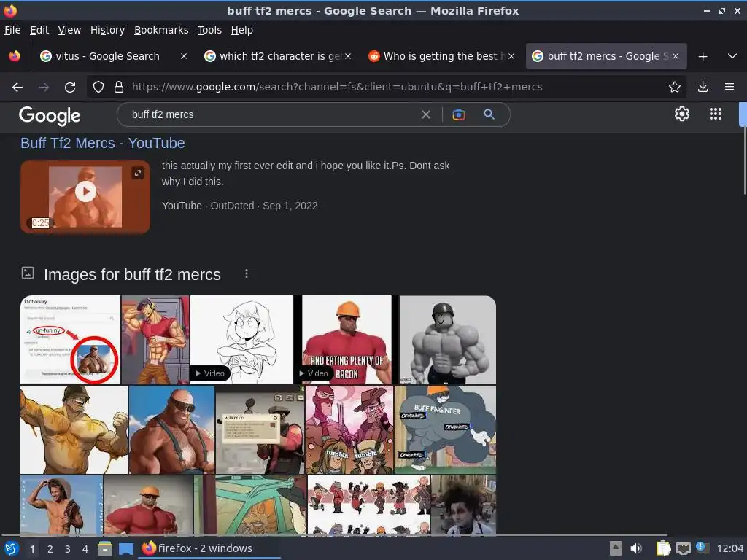The height and width of the screenshot is (560, 747).
Task: Open the Google apps grid
Action: click(x=716, y=114)
